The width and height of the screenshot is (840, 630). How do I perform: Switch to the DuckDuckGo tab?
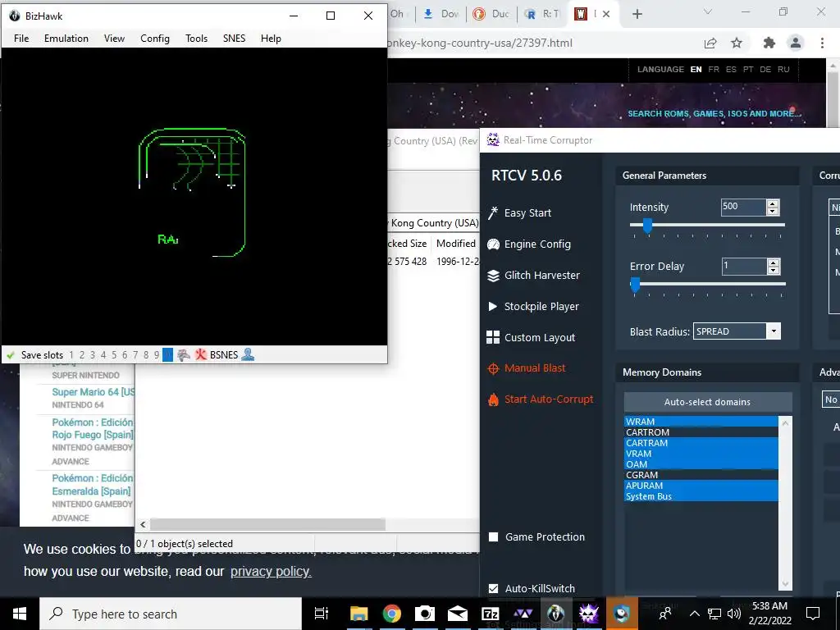click(x=491, y=14)
